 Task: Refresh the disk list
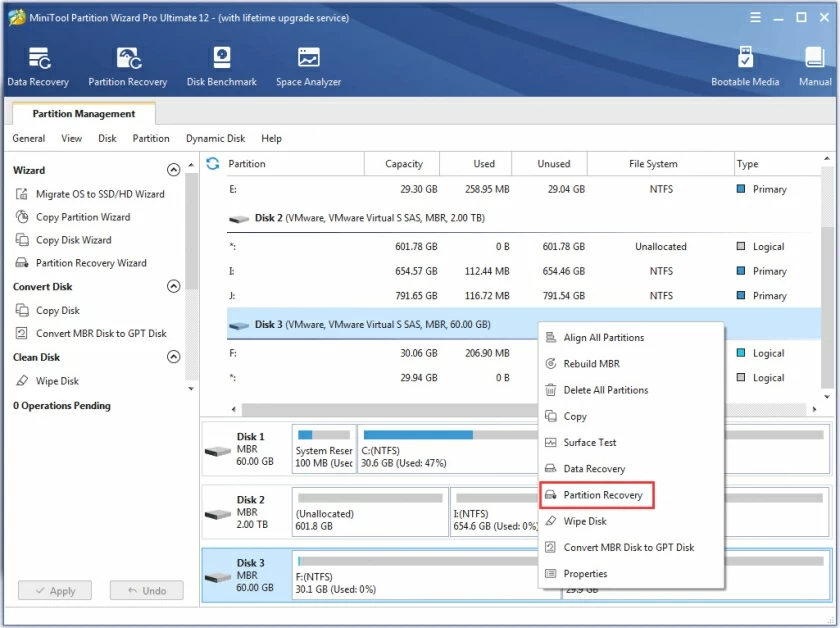210,163
